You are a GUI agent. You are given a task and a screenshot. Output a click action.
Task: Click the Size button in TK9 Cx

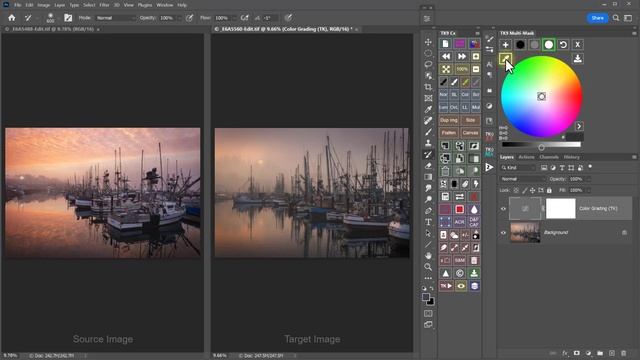(470, 120)
